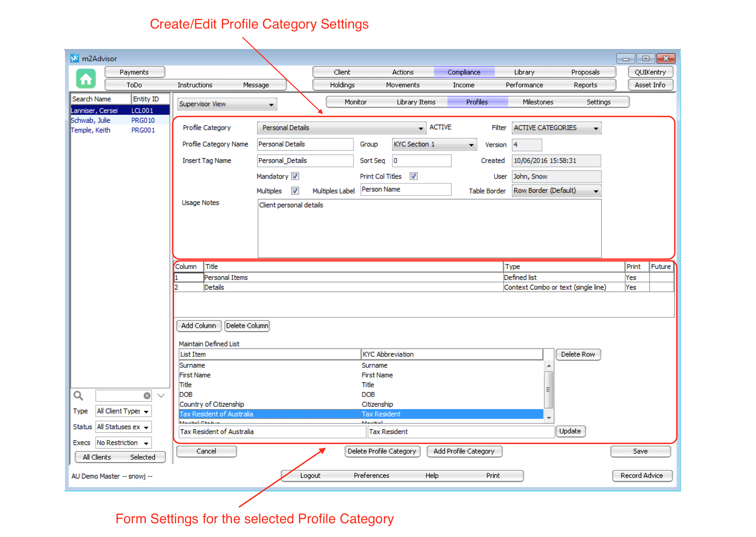Click the Usage Notes text area

click(429, 228)
